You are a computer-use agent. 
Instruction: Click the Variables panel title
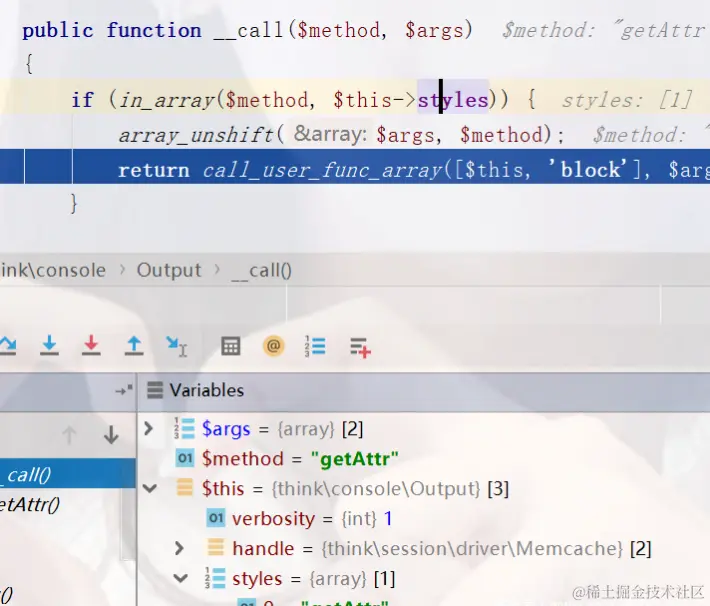click(206, 390)
